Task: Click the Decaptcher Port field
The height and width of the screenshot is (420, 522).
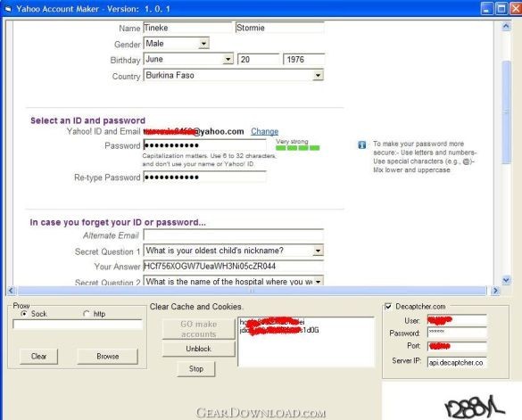Action: click(x=457, y=346)
